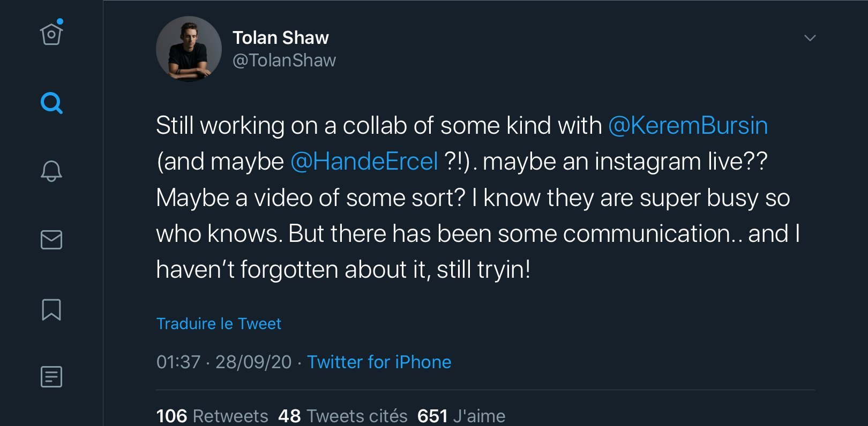View the 106 Retweets list

(212, 416)
